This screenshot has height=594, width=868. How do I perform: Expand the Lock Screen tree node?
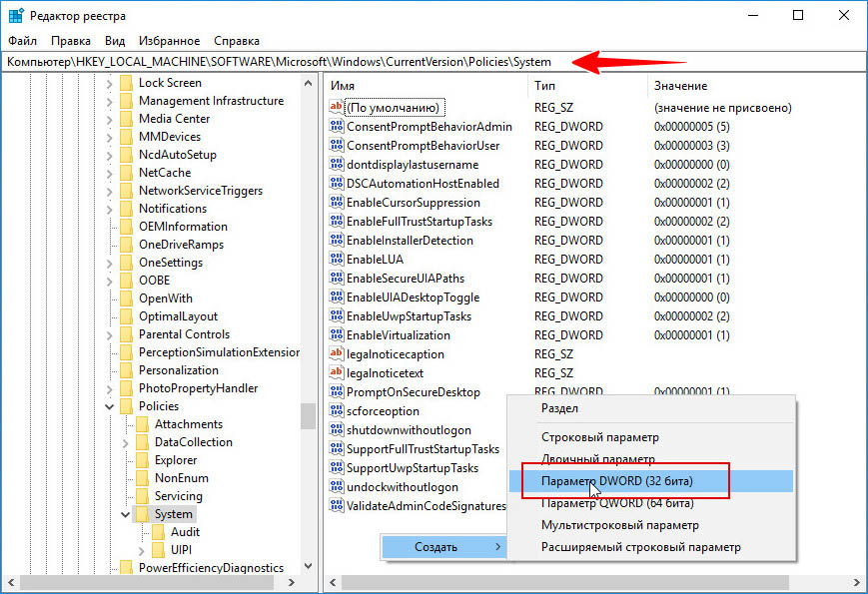110,83
